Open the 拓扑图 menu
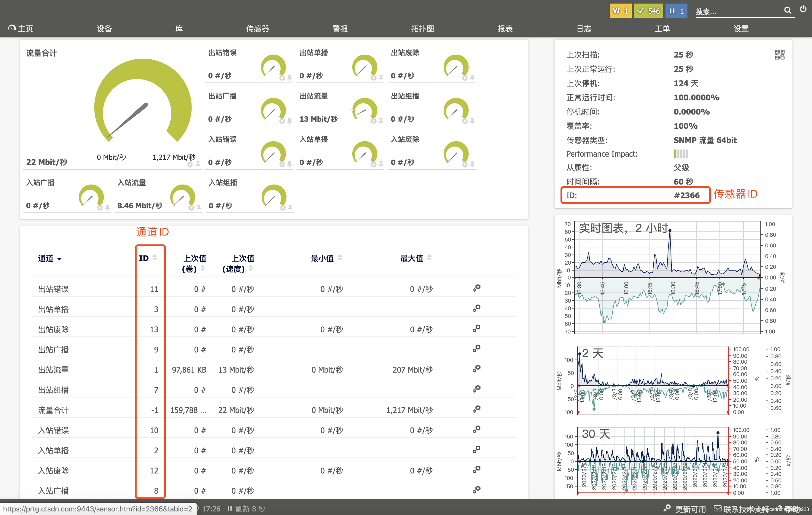 coord(422,29)
